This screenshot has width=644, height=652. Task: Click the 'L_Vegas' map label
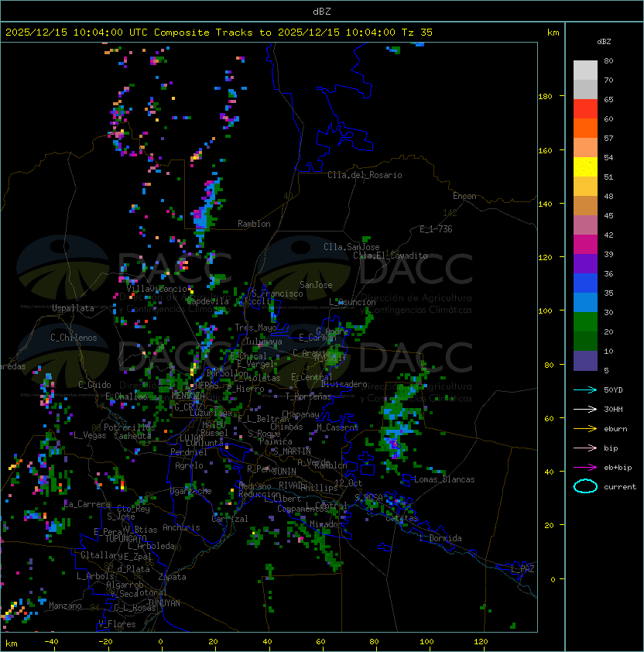(x=90, y=435)
